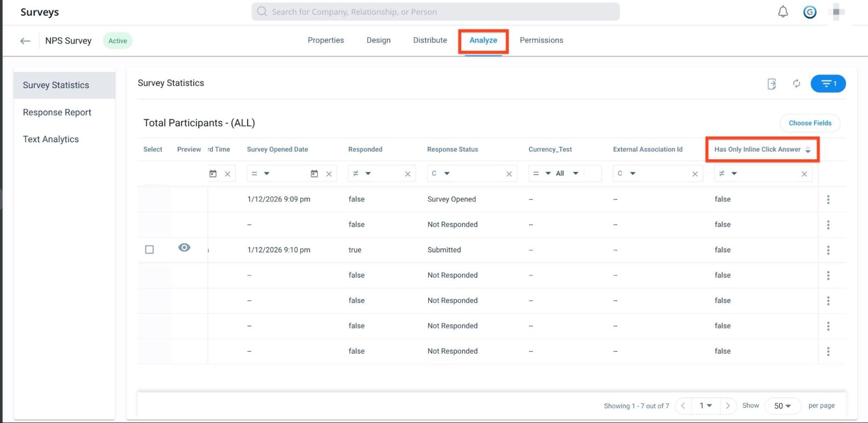Refresh the survey statistics
This screenshot has height=423, width=868.
coord(796,83)
